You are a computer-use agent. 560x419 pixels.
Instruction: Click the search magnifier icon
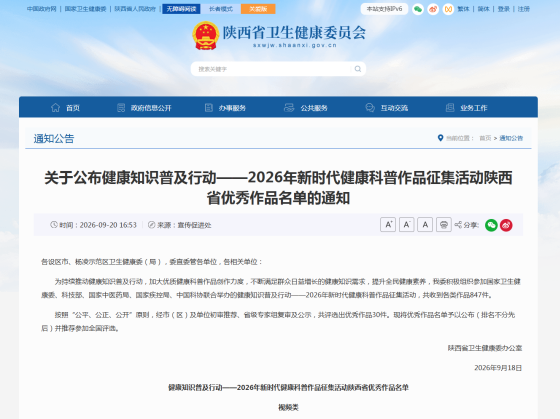coord(358,69)
